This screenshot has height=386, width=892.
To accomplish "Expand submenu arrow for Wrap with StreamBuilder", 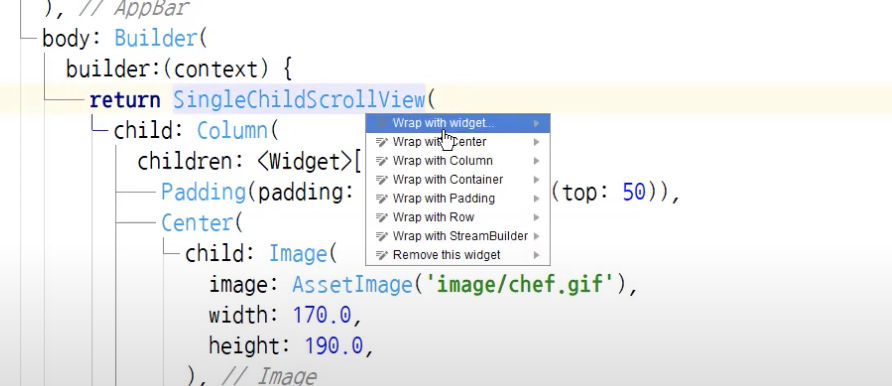I will [x=536, y=235].
